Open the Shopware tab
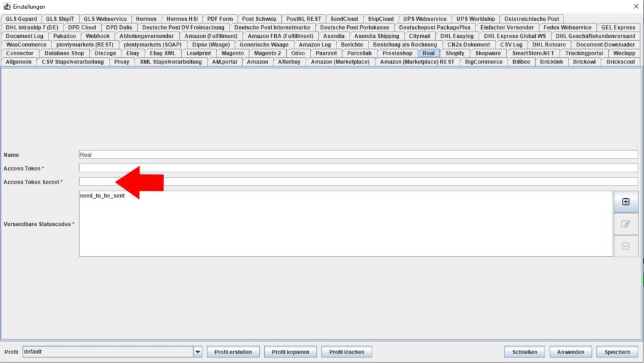 [x=488, y=53]
